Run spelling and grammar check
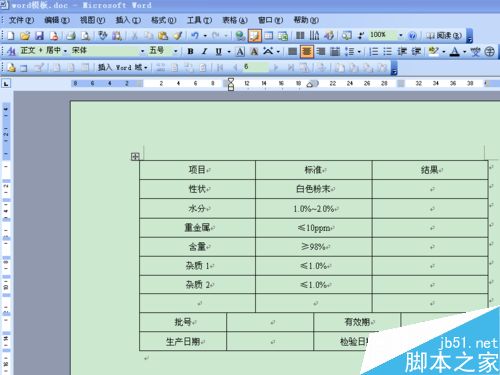Viewport: 500px width, 375px height. click(x=103, y=35)
